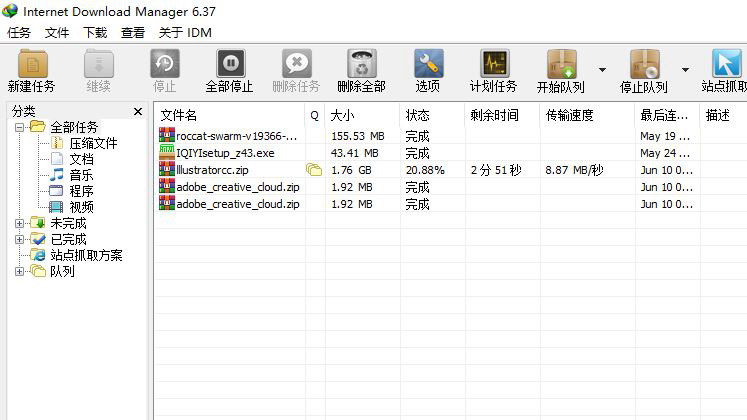Sort by 传输速度 column header
The image size is (747, 420).
[587, 115]
